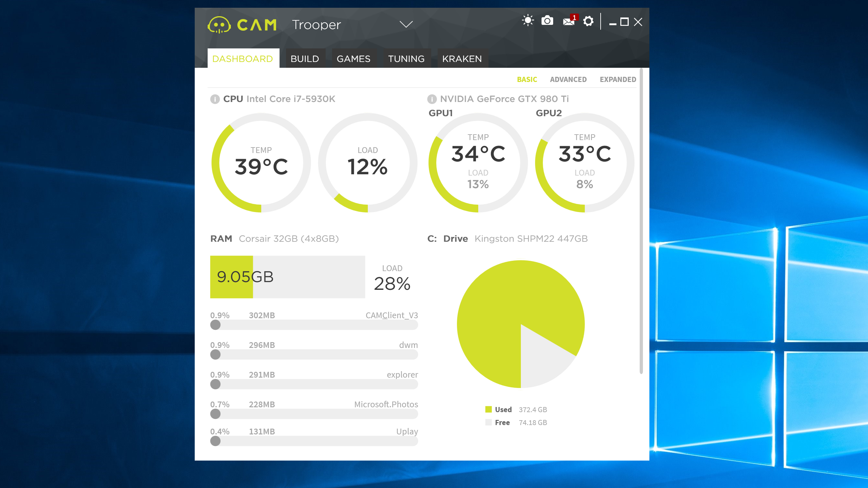Select the TUNING tab
Viewport: 868px width, 488px height.
(405, 58)
